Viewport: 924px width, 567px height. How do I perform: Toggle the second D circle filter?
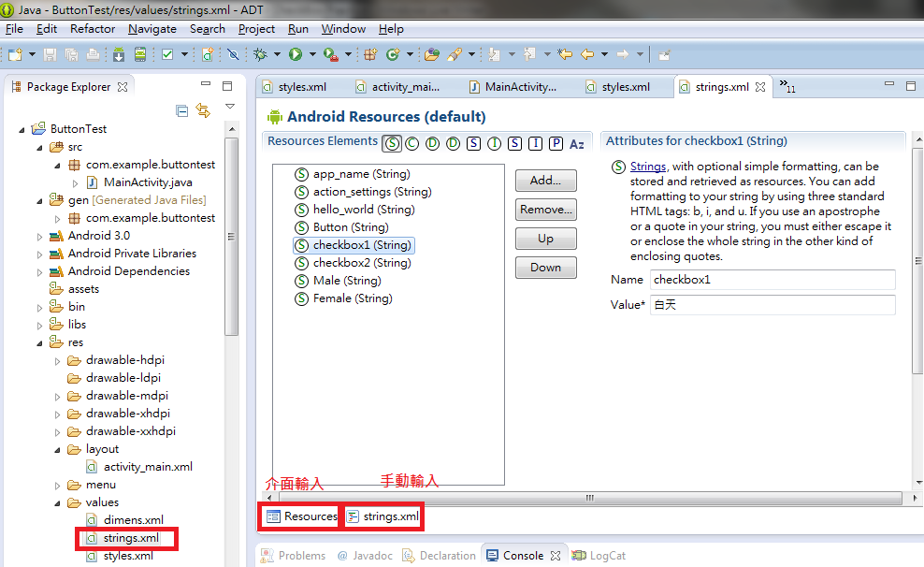pyautogui.click(x=454, y=143)
